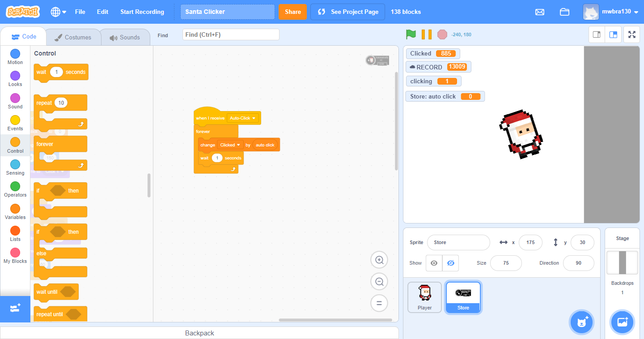Click the repeat until palette block
This screenshot has height=339, width=644.
click(x=60, y=314)
